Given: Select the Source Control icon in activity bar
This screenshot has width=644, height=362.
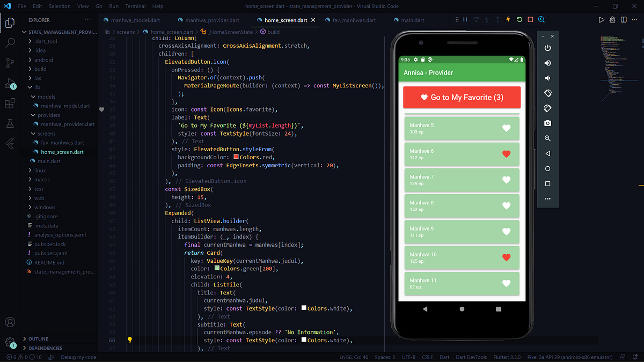Looking at the screenshot, I should pos(10,63).
